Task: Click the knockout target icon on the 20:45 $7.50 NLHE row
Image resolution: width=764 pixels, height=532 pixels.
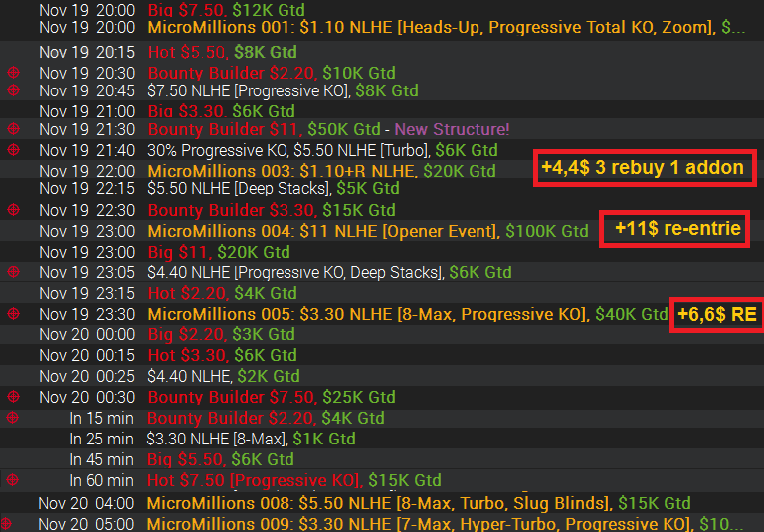Action: [14, 90]
